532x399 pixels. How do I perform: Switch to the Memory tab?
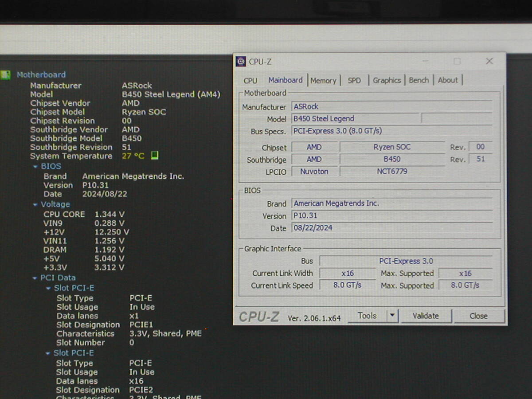click(x=323, y=80)
